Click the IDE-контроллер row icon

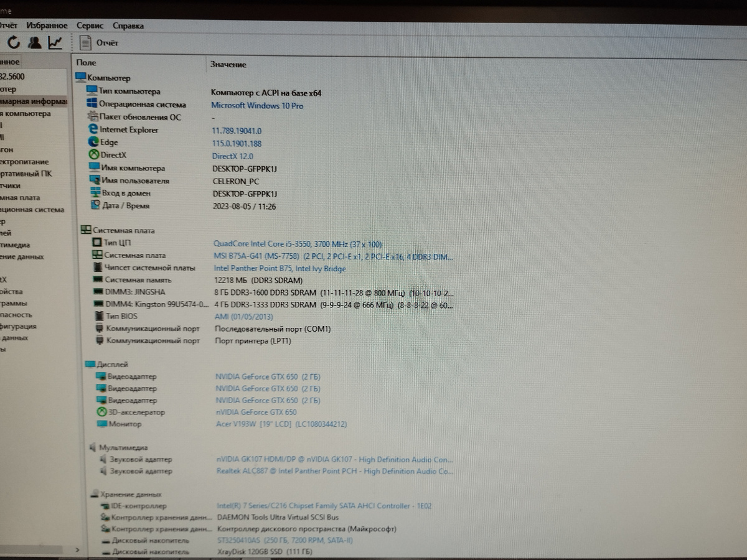[x=105, y=506]
